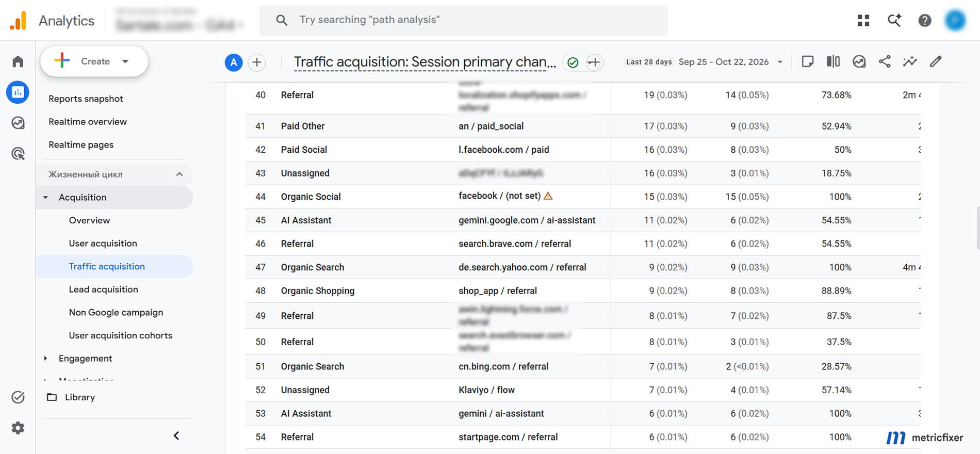
Task: Add filter with plus after report title
Action: point(594,62)
